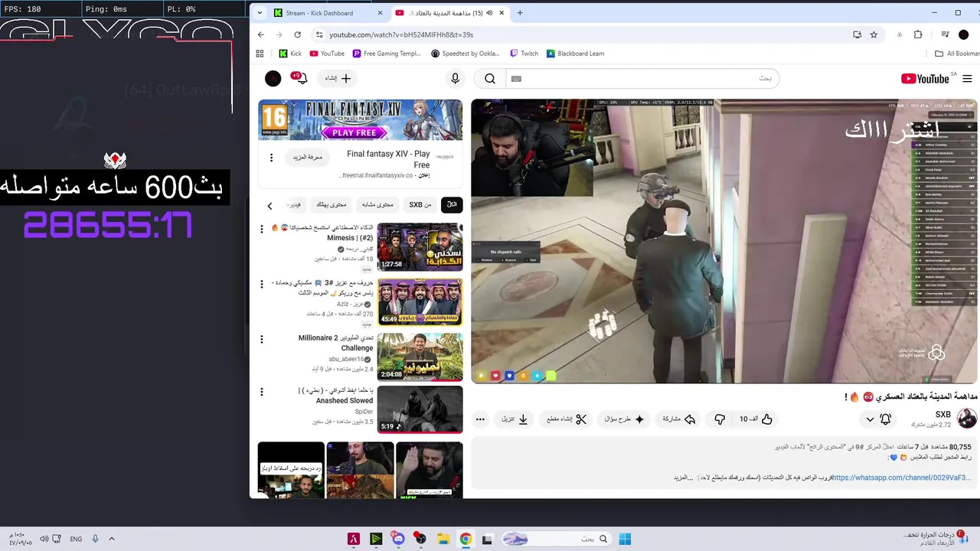
Task: Open the Chrome profile avatar
Action: (964, 34)
